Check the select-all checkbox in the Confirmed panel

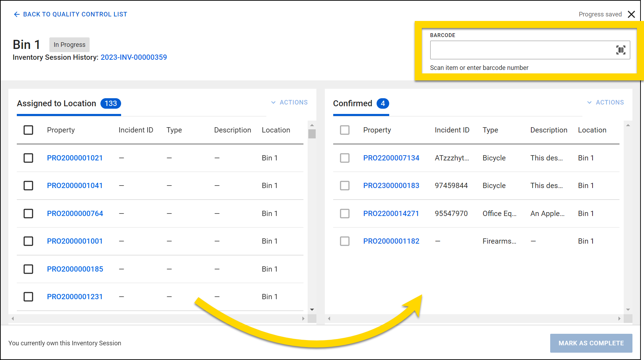(345, 130)
